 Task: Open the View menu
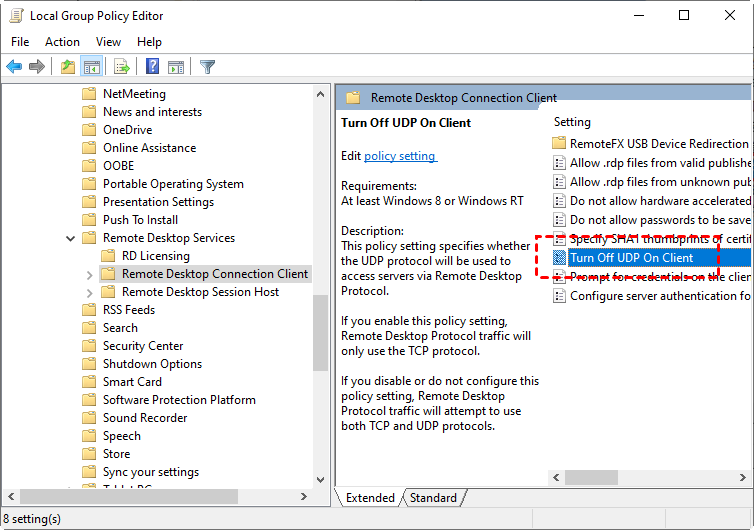tap(108, 42)
